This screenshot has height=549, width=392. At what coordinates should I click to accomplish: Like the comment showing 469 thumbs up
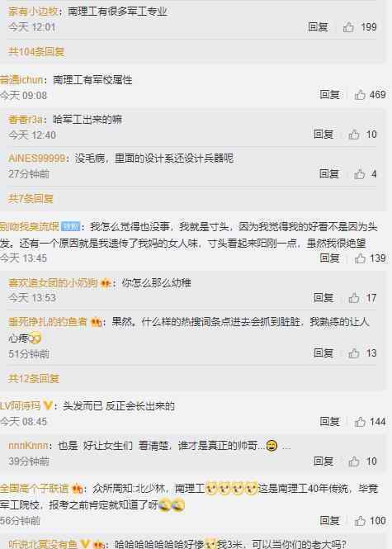[360, 95]
